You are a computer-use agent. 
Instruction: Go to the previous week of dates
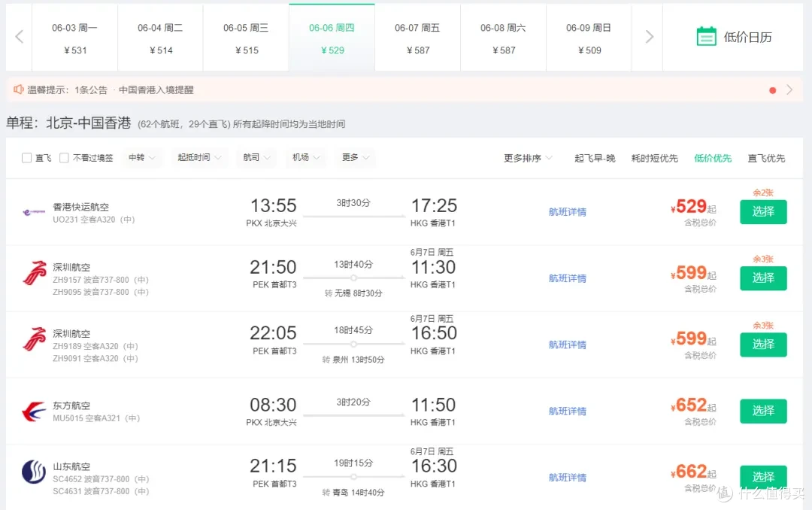click(x=19, y=37)
